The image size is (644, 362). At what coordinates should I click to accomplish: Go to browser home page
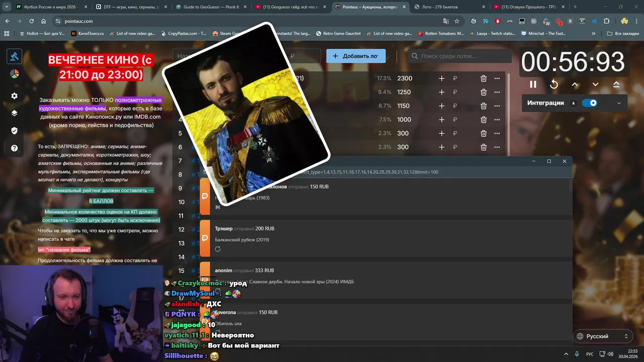[44, 21]
